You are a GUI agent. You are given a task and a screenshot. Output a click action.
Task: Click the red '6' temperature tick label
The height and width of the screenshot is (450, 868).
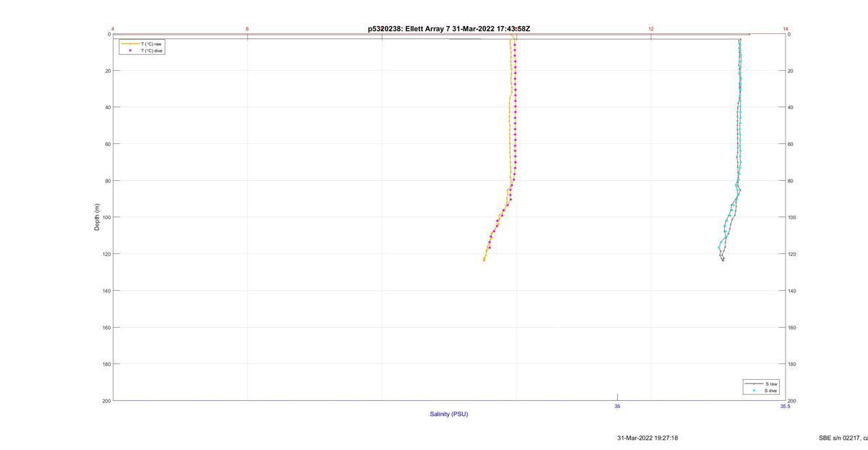coord(247,29)
